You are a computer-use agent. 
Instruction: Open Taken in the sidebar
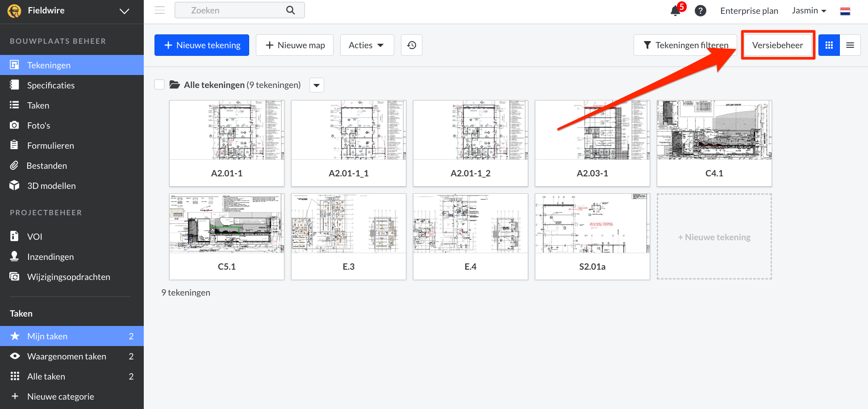[72, 105]
